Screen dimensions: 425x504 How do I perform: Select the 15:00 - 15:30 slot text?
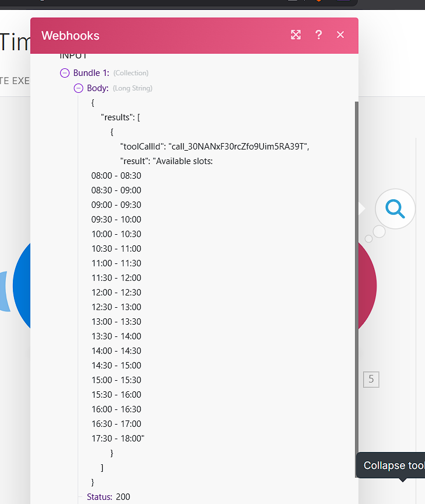(116, 380)
